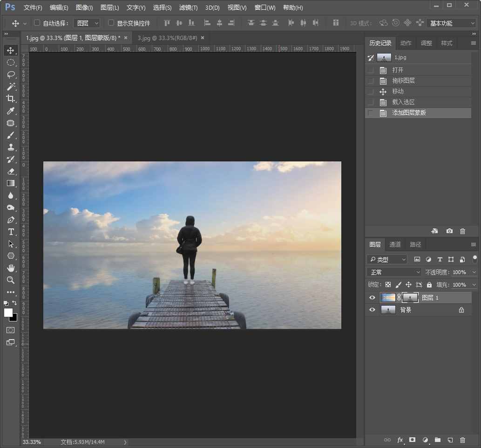Hide 图层 1 using its eye icon

(372, 298)
